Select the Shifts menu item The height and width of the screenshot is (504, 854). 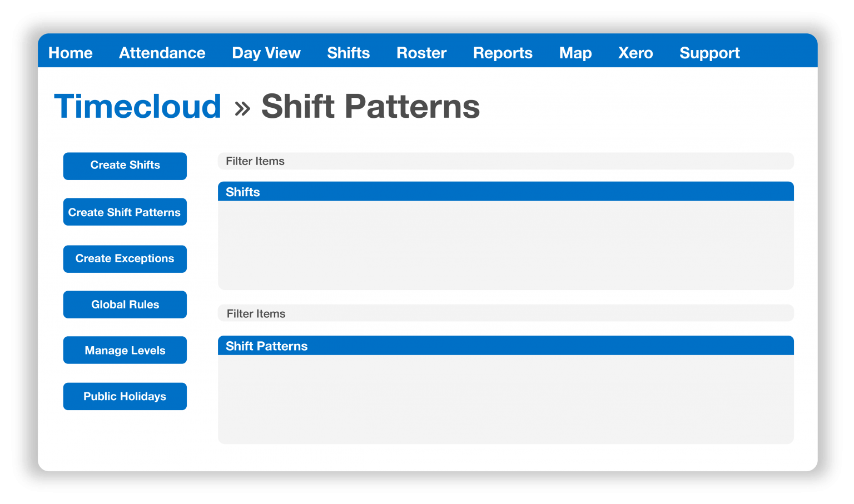pyautogui.click(x=348, y=53)
